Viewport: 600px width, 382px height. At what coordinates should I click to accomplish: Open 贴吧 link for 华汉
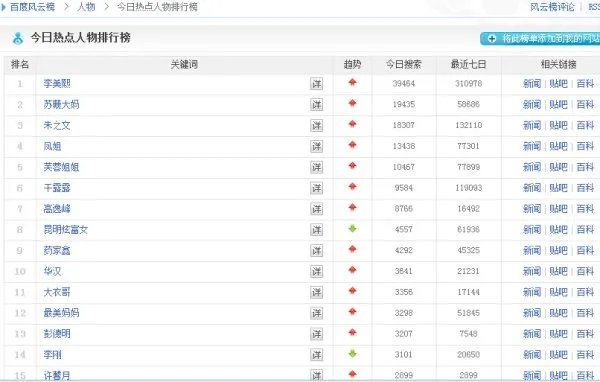558,271
